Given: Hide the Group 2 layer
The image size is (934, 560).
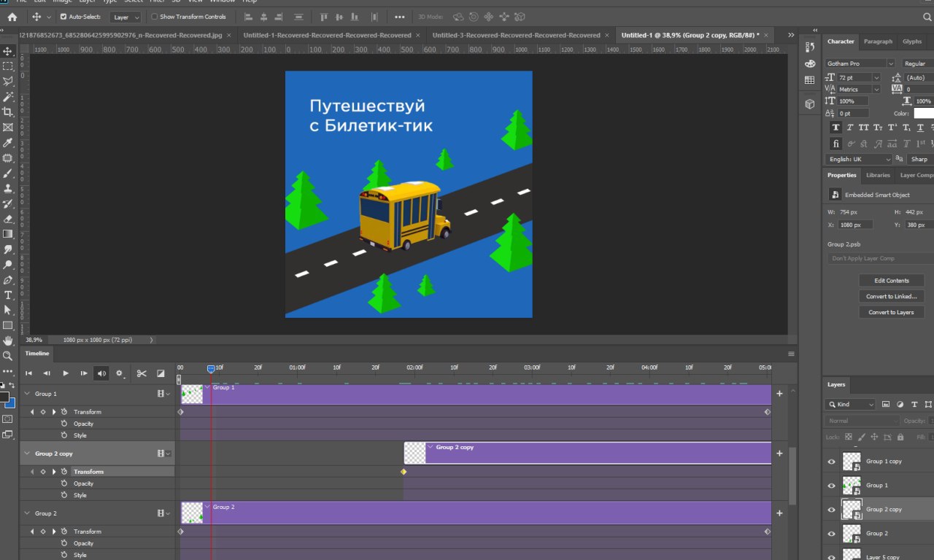Looking at the screenshot, I should 831,534.
